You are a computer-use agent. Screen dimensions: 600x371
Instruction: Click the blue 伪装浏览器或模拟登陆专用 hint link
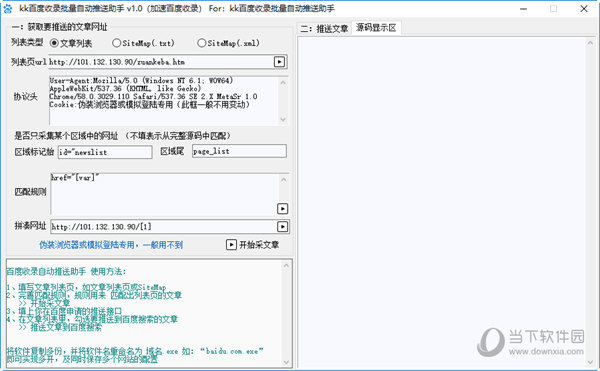111,245
